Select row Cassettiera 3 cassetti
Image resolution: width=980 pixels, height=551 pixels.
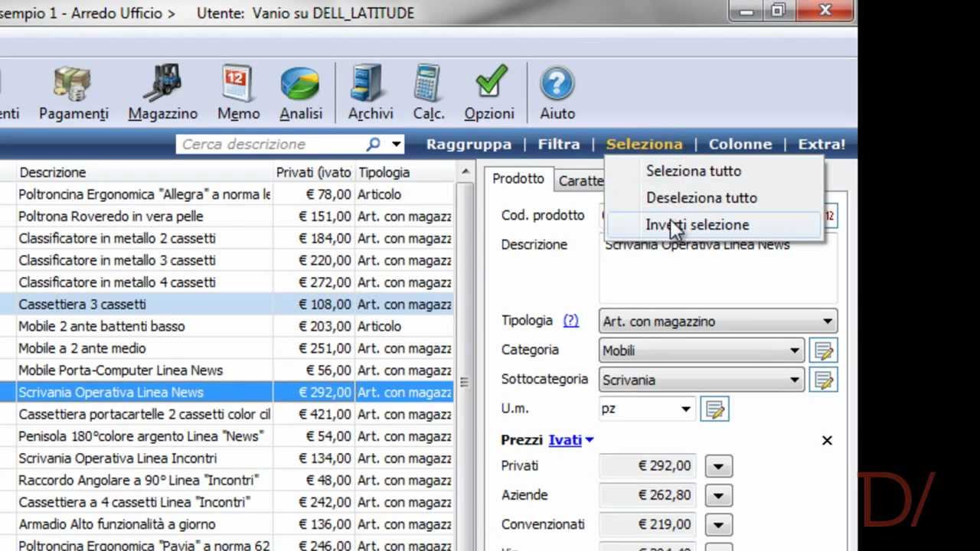pyautogui.click(x=227, y=305)
